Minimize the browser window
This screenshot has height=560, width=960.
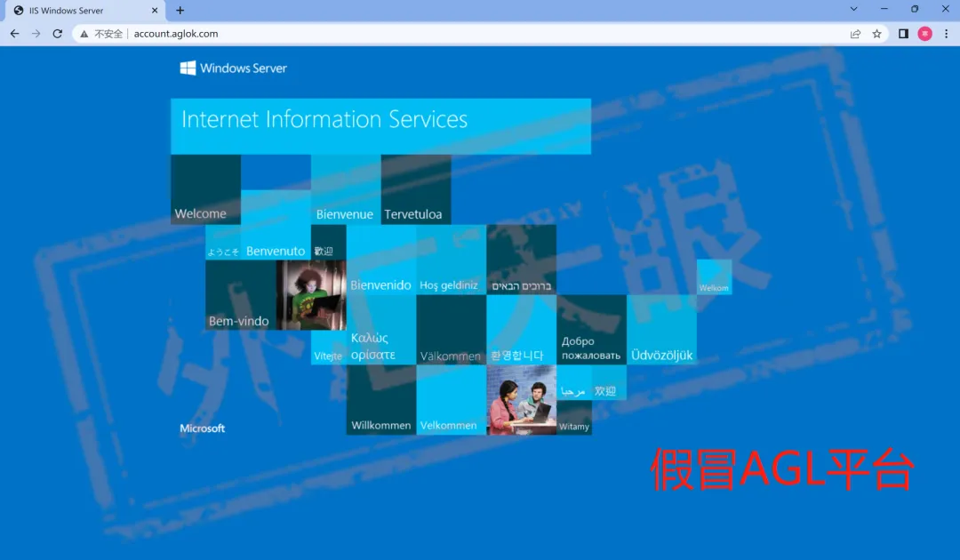click(x=884, y=9)
